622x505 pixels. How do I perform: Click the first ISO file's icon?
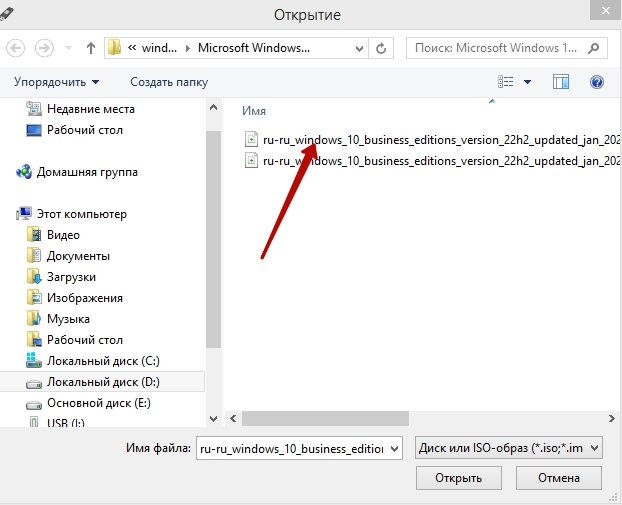click(x=251, y=140)
